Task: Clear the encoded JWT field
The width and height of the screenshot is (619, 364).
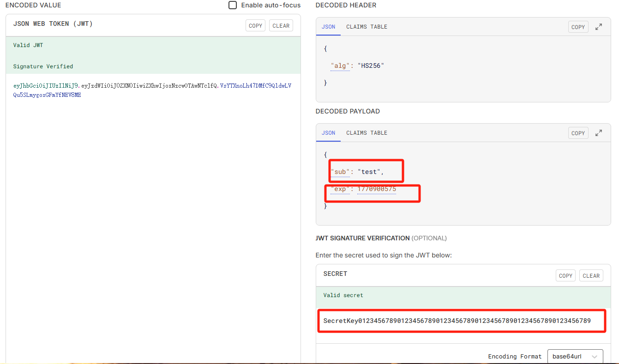Action: [x=281, y=26]
